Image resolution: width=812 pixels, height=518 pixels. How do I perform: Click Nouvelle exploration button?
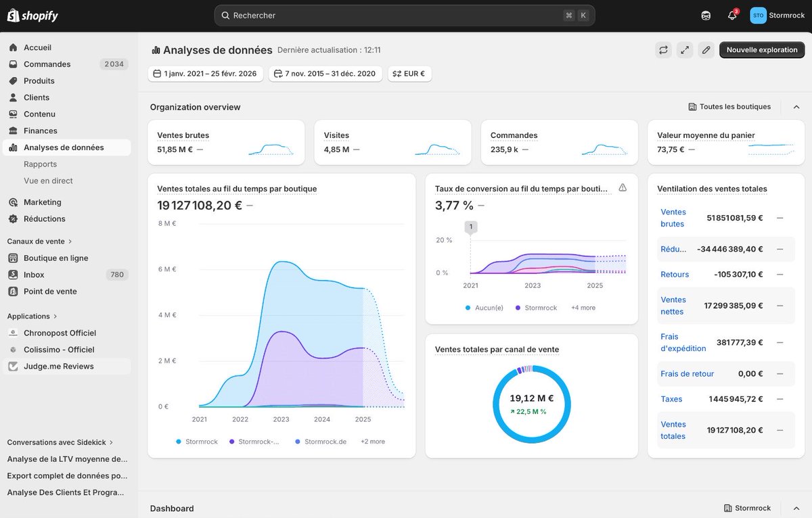[762, 49]
